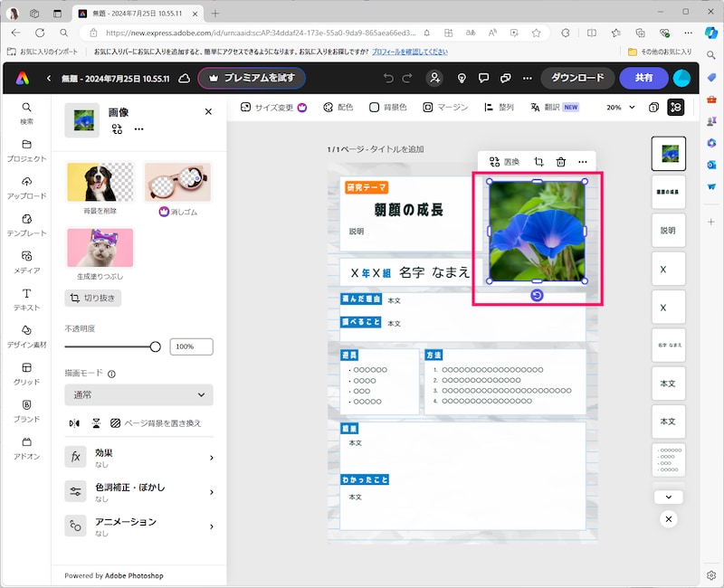Click the 切り抜き button
This screenshot has width=724, height=588.
(93, 298)
